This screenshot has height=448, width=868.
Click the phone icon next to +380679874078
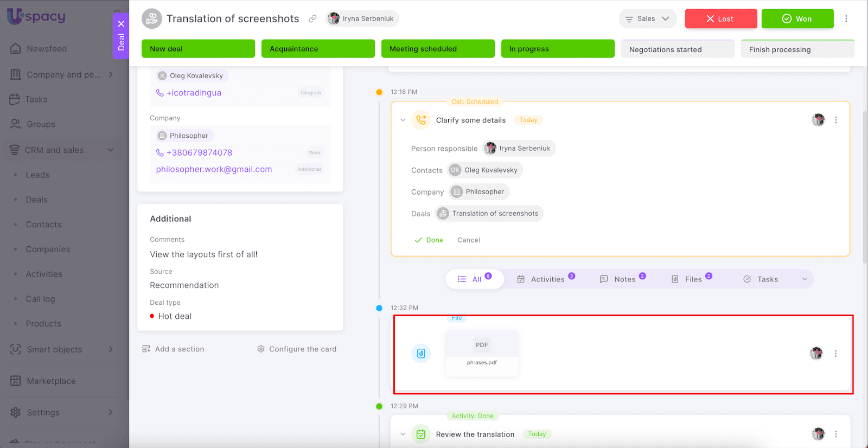coord(160,153)
